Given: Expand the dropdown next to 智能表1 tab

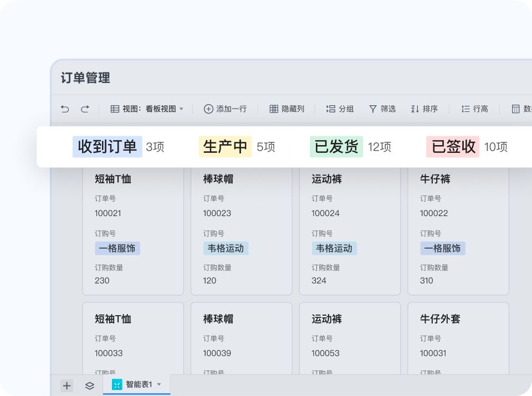Looking at the screenshot, I should [x=158, y=384].
